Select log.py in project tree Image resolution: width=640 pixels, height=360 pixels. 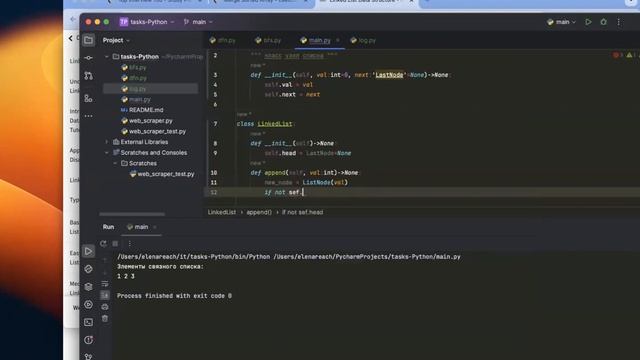coord(138,89)
